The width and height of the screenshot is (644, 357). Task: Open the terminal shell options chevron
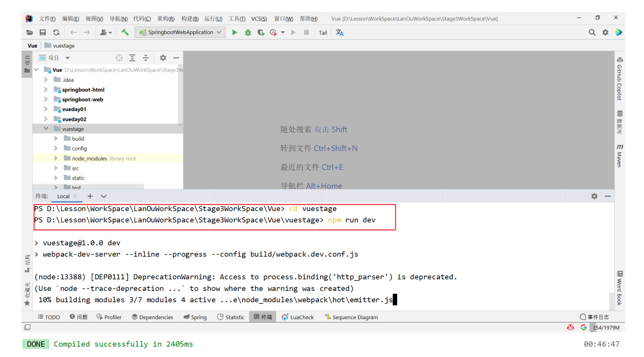(103, 196)
